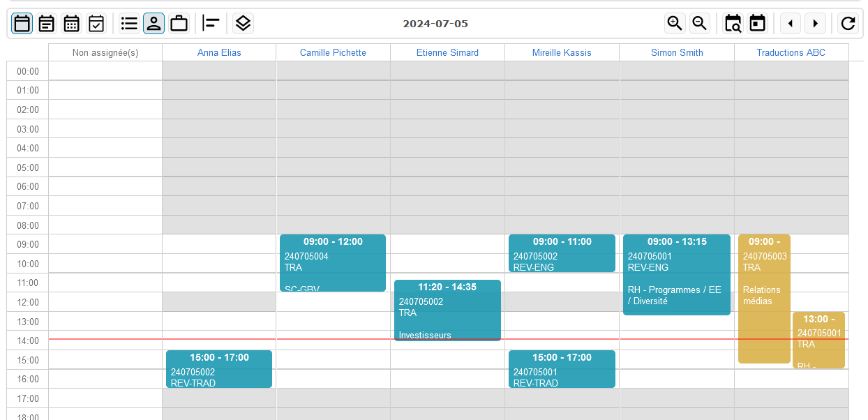Click the Traductions ABC column header

coord(791,52)
